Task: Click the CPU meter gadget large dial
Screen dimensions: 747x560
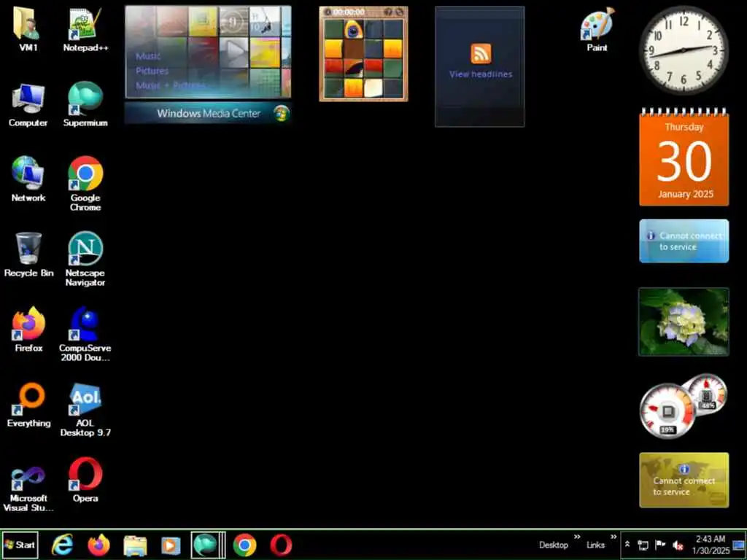Action: 667,411
